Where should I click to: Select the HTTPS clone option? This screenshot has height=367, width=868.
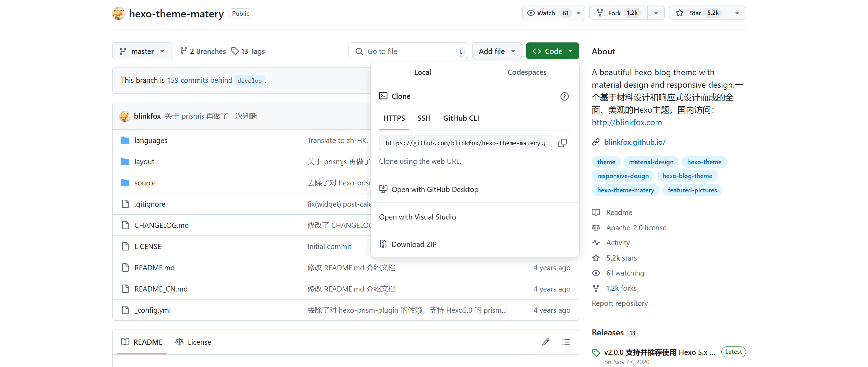394,118
